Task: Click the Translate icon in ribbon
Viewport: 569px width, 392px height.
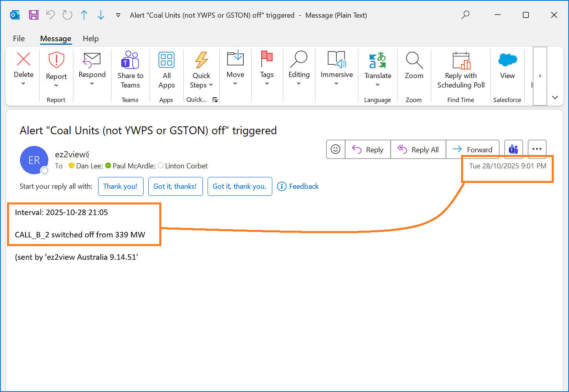Action: click(378, 60)
